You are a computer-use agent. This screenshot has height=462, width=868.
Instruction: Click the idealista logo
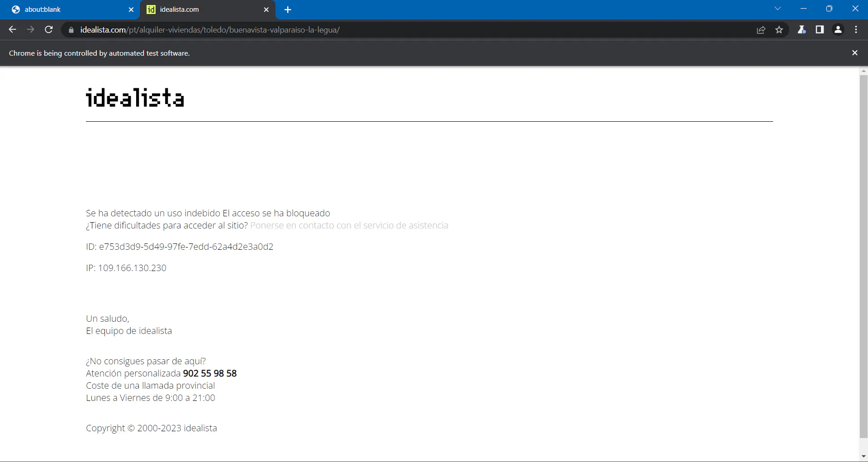(134, 98)
